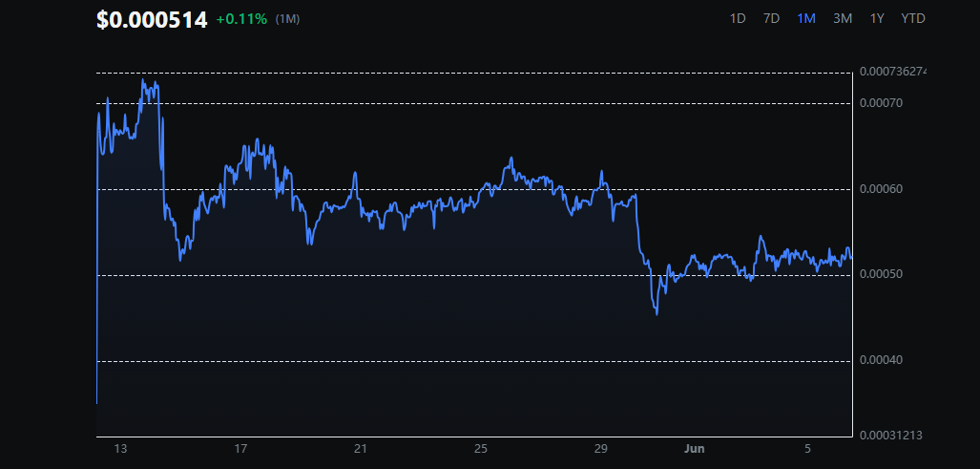Image resolution: width=980 pixels, height=469 pixels.
Task: Click the 0.00031213 minimum price label
Action: click(890, 436)
